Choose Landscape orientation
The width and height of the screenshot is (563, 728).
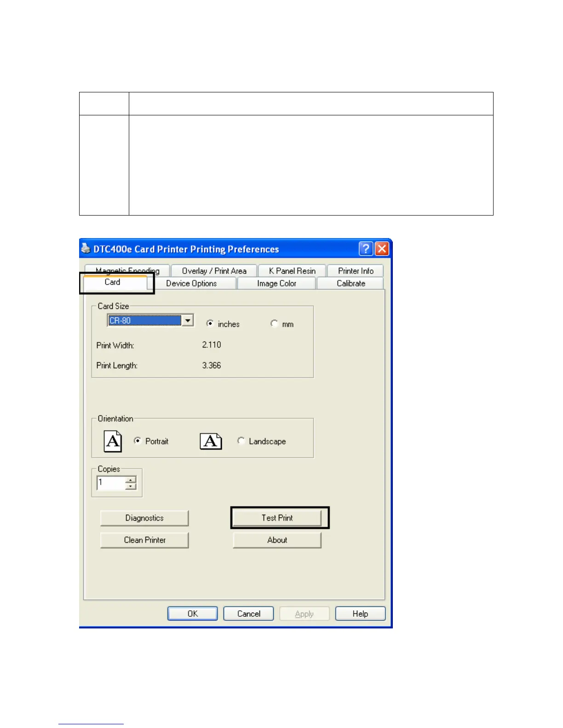[241, 441]
